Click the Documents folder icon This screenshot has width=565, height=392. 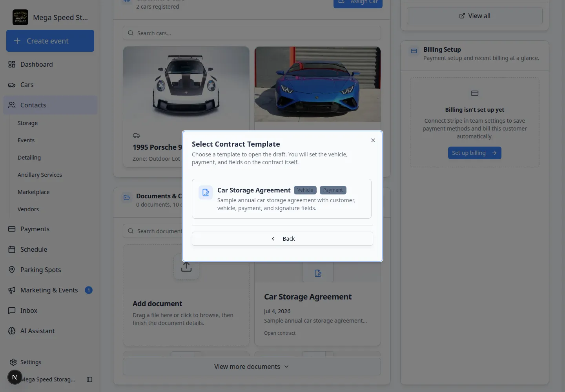pos(127,198)
